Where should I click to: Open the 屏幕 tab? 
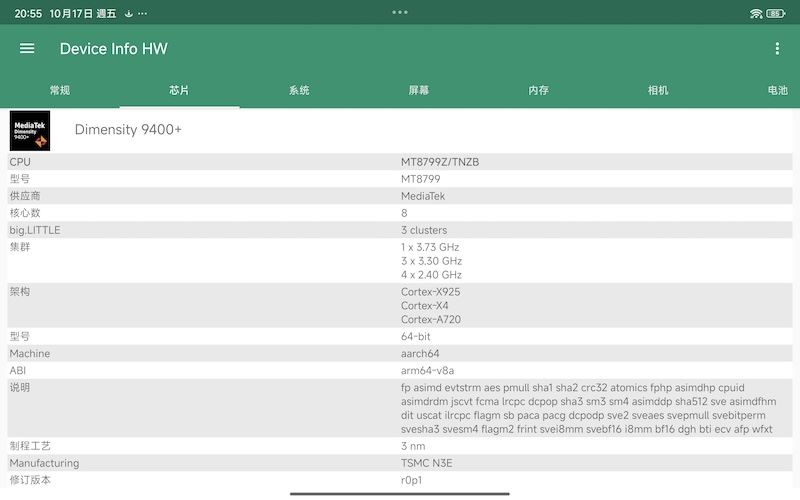click(419, 90)
